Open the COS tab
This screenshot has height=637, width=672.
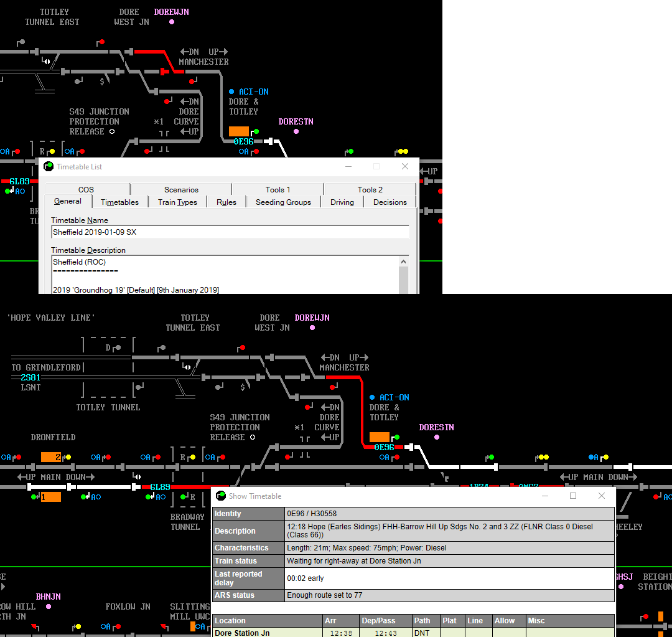tap(86, 189)
